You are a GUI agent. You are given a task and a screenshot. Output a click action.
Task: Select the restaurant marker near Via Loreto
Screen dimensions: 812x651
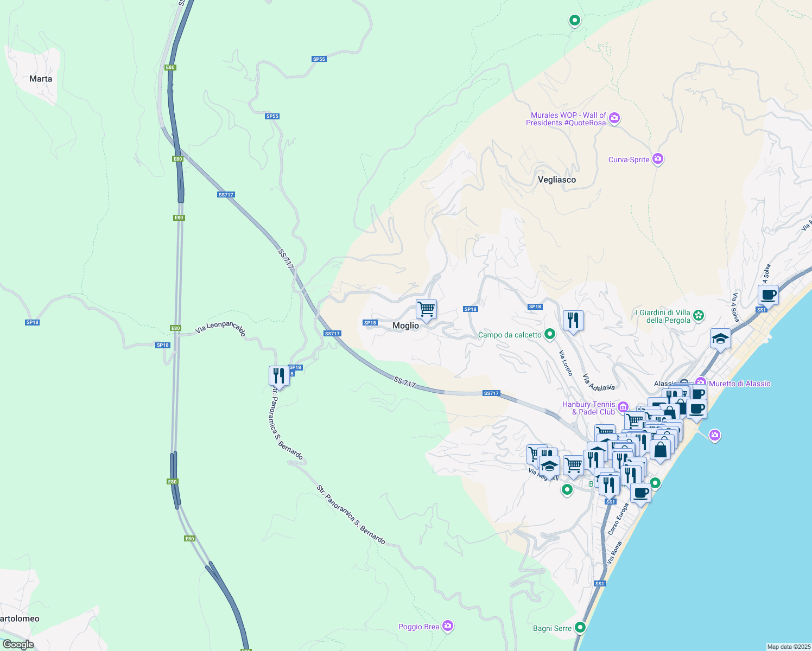click(x=573, y=320)
